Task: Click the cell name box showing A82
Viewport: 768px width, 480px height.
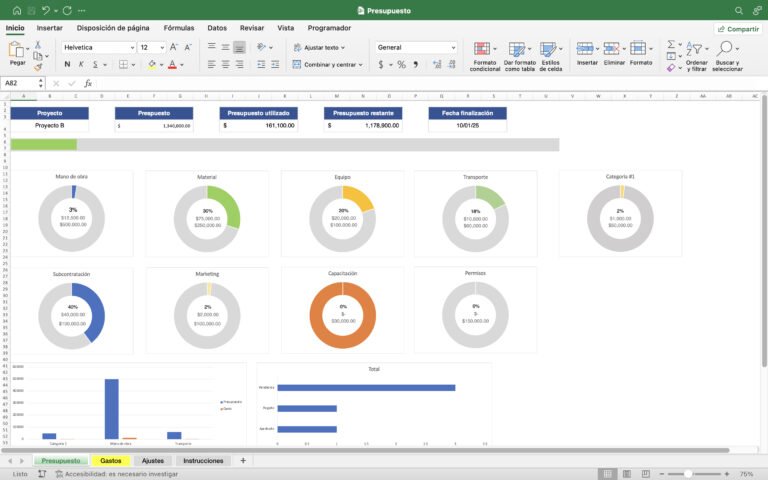Action: pyautogui.click(x=20, y=84)
